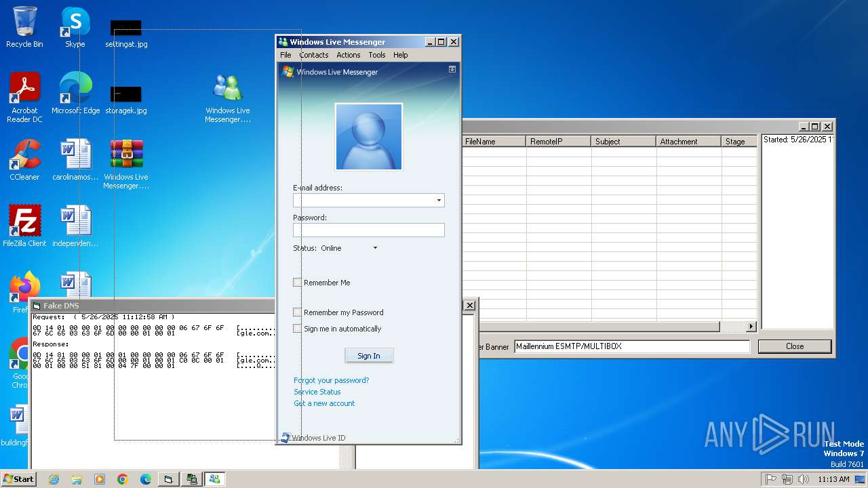Click the Stage column header
This screenshot has width=868, height=488.
coord(739,142)
